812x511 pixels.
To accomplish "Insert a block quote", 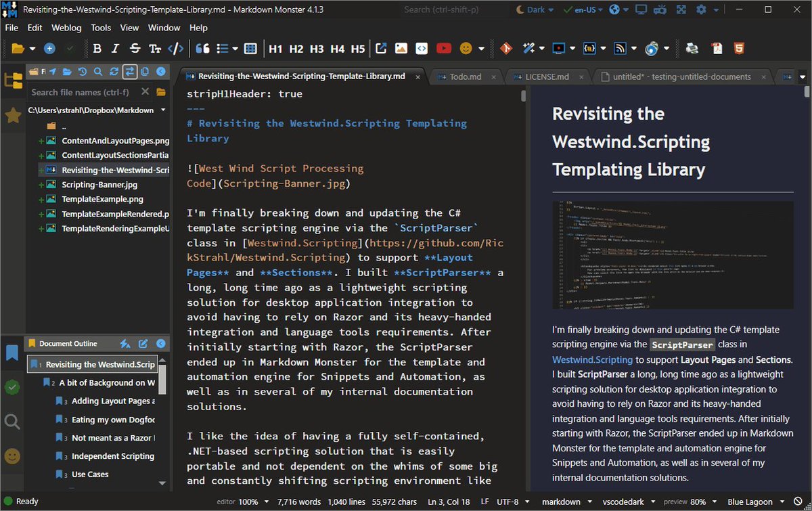I will pyautogui.click(x=201, y=49).
